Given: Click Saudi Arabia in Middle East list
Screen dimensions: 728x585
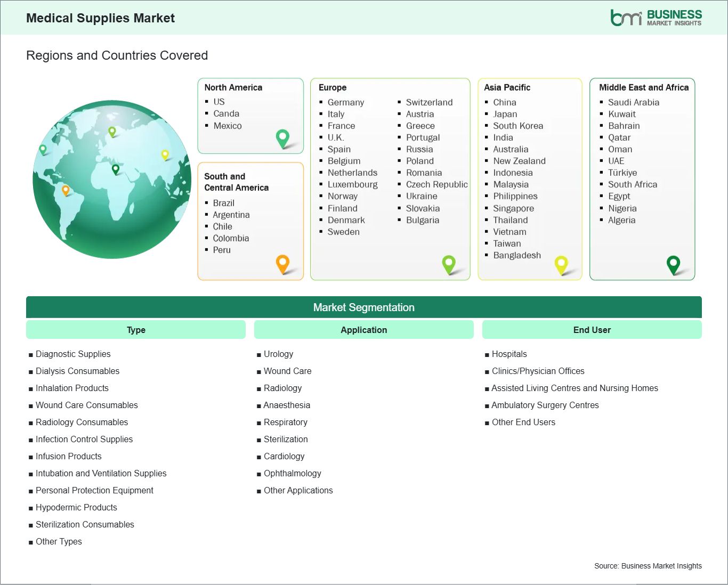Looking at the screenshot, I should coord(633,102).
